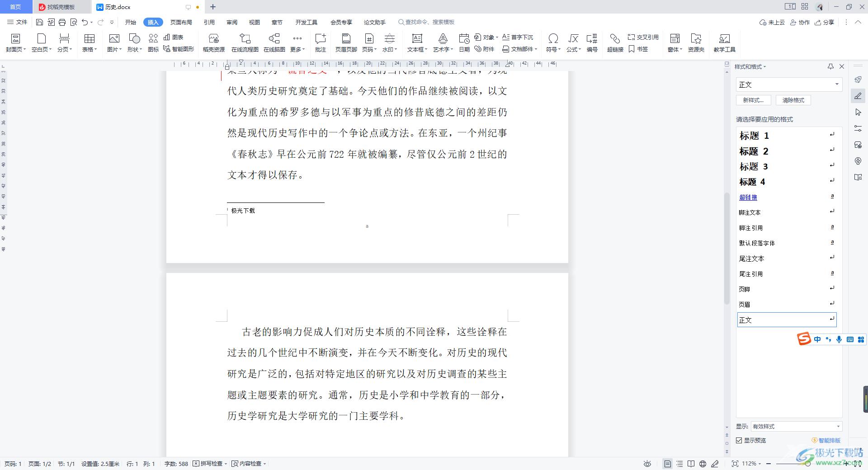868x470 pixels.
Task: Switch to outline view in status bar
Action: 679,464
